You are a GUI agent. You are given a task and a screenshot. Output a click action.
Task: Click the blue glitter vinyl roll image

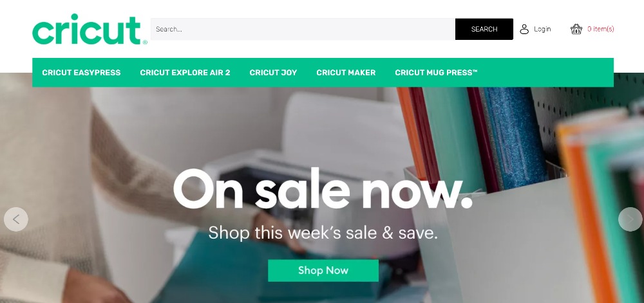pos(514,138)
